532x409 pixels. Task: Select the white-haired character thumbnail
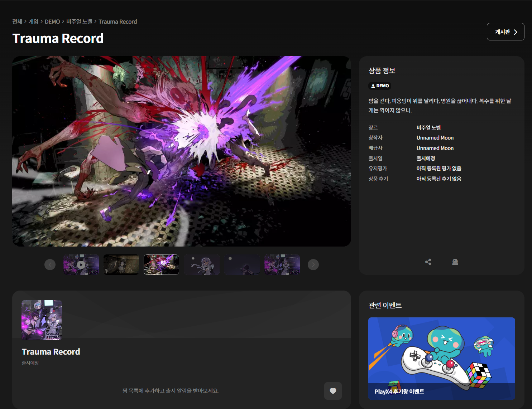[x=202, y=265]
